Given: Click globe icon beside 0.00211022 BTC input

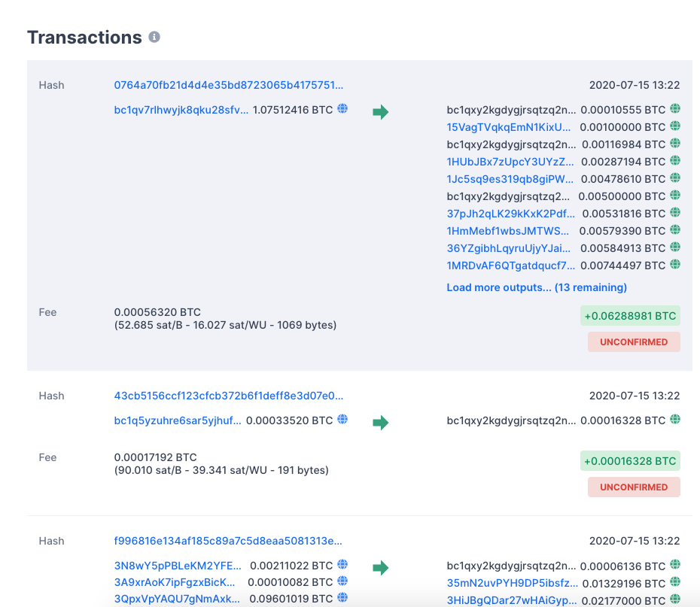Looking at the screenshot, I should [342, 565].
